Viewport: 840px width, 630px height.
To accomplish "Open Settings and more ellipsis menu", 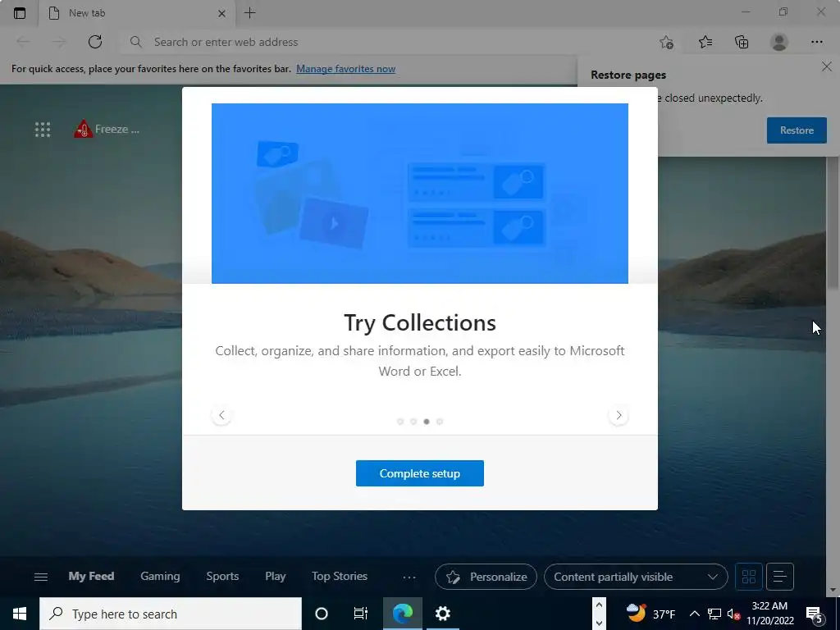I will 816,42.
